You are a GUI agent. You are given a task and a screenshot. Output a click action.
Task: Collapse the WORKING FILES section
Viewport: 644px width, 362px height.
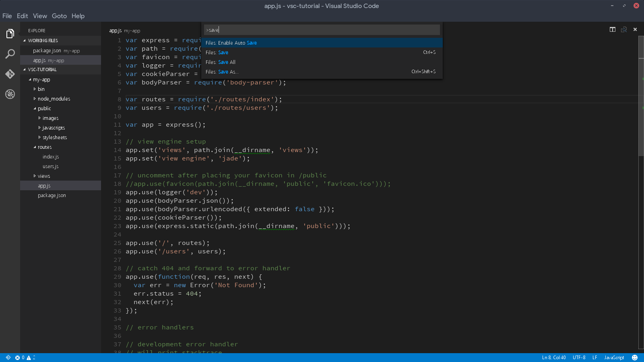(60, 41)
